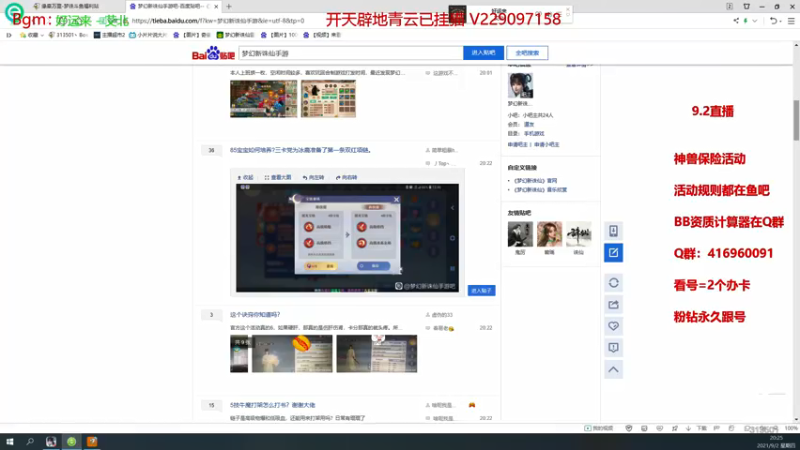Screen dimensions: 800x450
Task: Expand the bookmarks bar sidebar toggle
Action: click(x=9, y=35)
